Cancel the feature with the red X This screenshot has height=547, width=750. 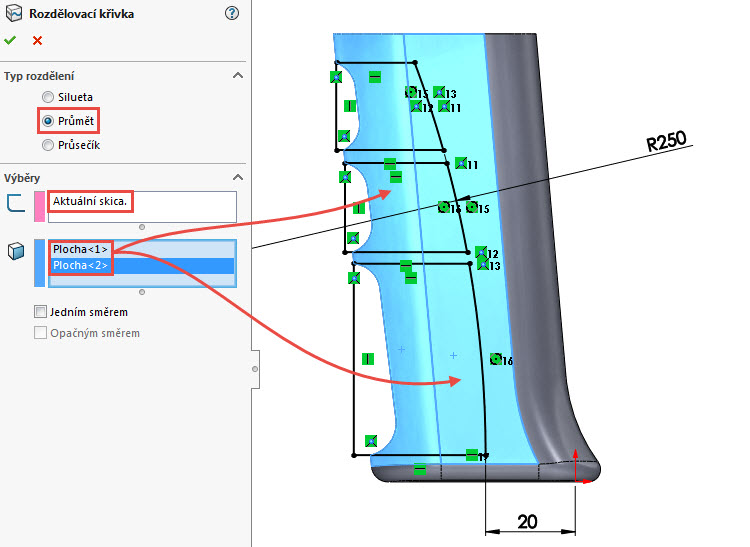[x=37, y=41]
